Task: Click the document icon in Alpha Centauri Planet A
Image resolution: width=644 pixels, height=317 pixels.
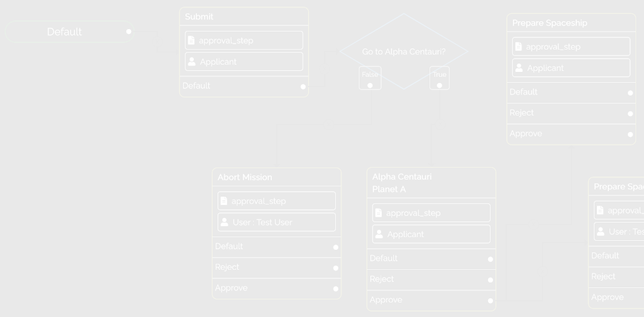Action: (x=379, y=212)
